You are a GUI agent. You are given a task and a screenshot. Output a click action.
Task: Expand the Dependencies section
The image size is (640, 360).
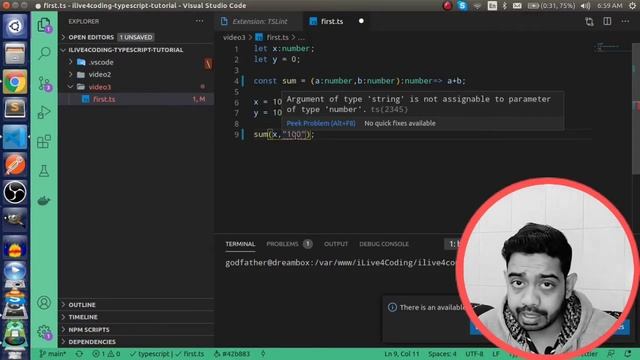click(x=136, y=342)
